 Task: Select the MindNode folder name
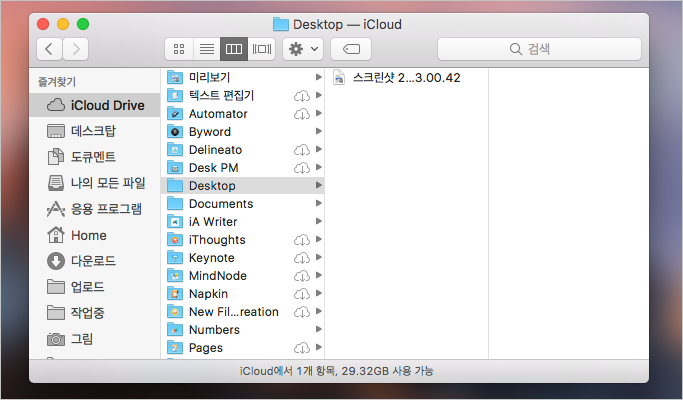coord(218,276)
